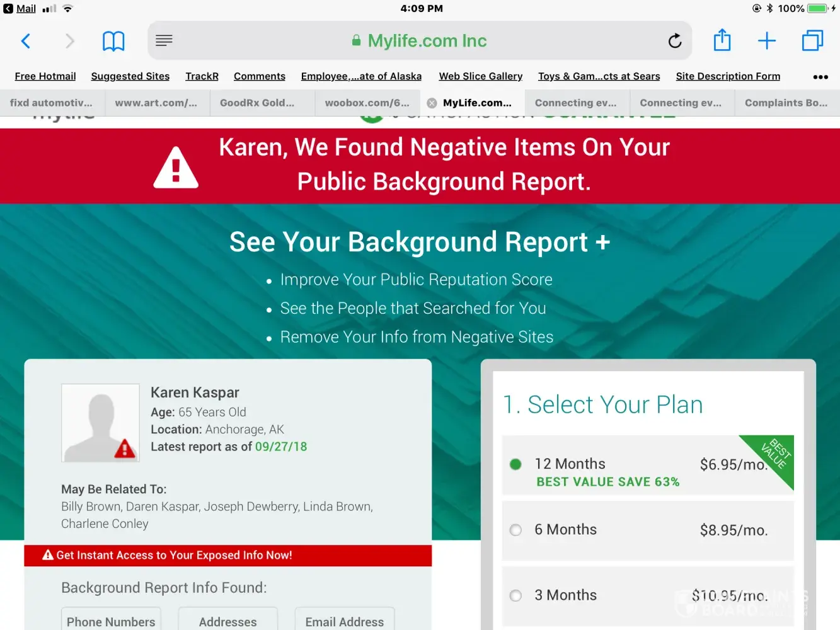
Task: Switch to the Complaints Bo... tab
Action: [787, 103]
